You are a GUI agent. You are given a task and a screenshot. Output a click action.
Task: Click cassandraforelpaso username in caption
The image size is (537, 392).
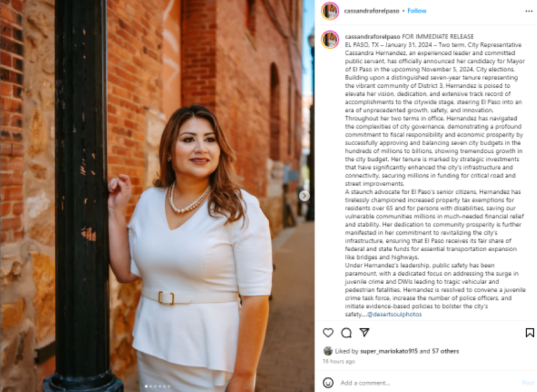point(372,37)
